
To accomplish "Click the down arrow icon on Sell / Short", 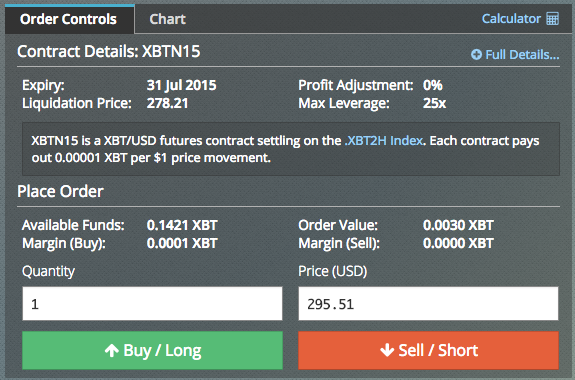I will coord(387,350).
